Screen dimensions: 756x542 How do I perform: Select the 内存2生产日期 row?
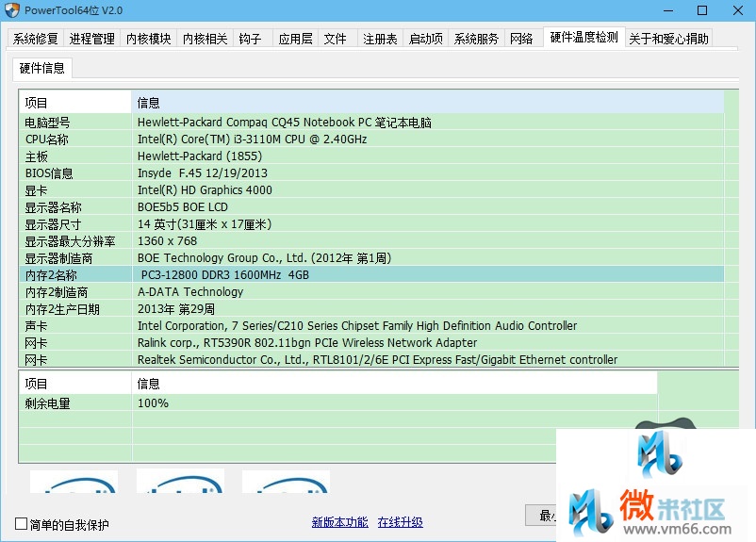coord(371,309)
